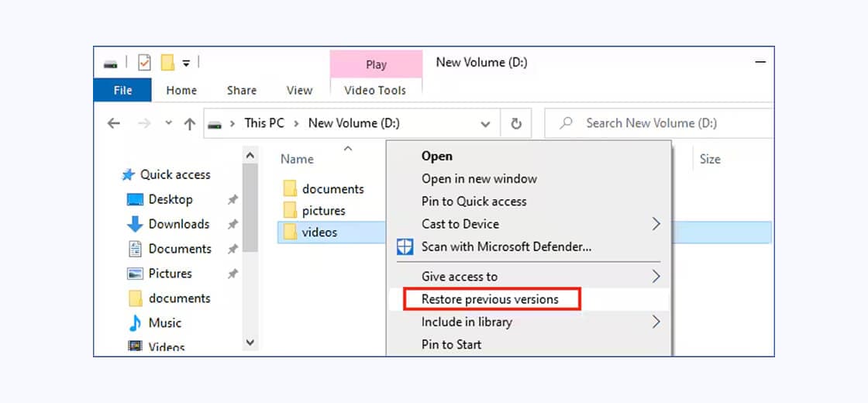Go back with the Back arrow
The width and height of the screenshot is (868, 403).
tap(113, 123)
